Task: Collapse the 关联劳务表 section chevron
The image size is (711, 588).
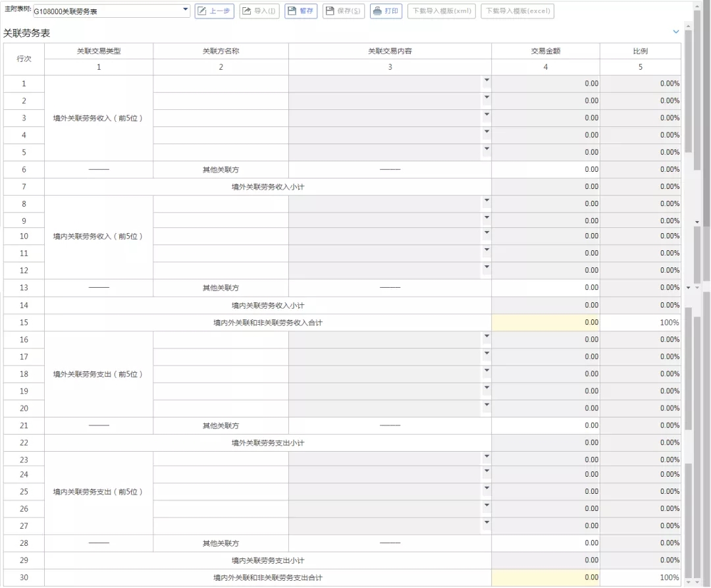Action: [675, 32]
